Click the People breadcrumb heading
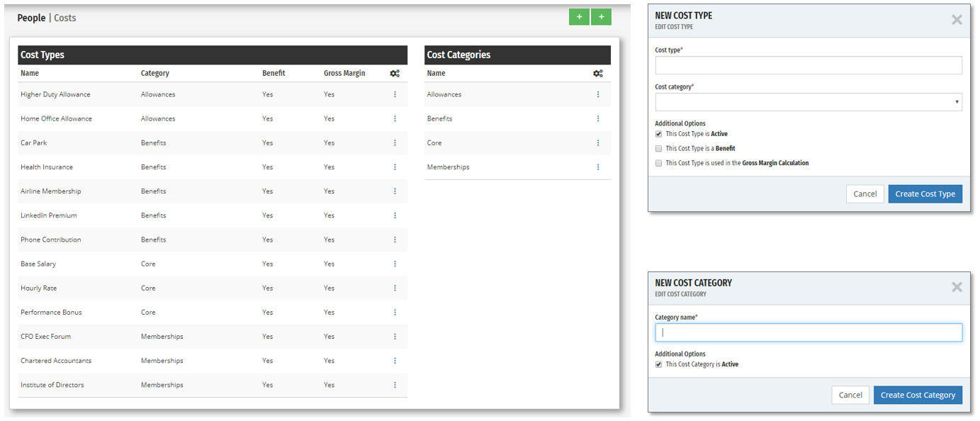The width and height of the screenshot is (980, 421). 31,18
